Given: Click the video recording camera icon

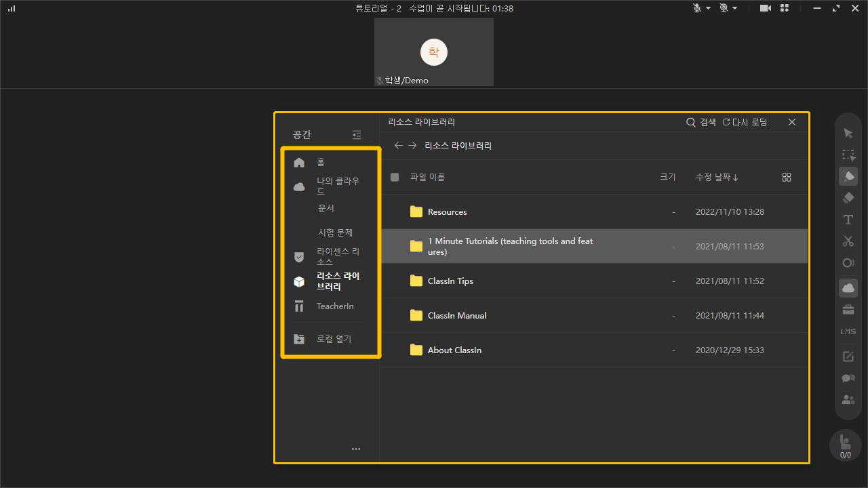Looking at the screenshot, I should tap(766, 8).
